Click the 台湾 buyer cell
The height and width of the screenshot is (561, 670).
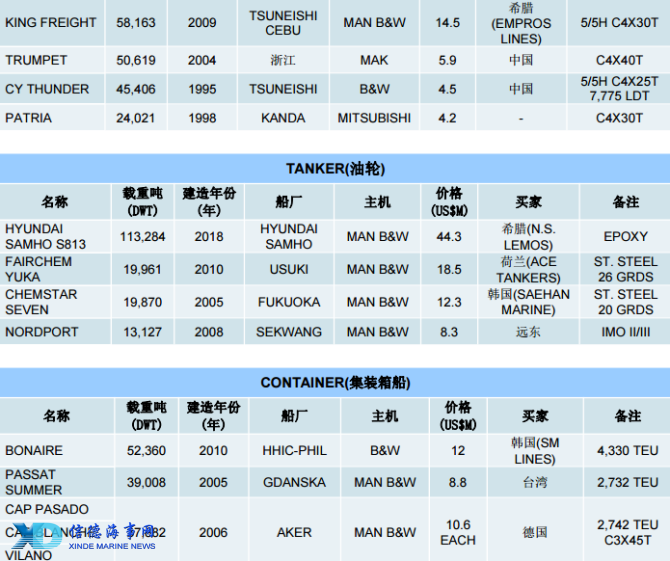535,483
